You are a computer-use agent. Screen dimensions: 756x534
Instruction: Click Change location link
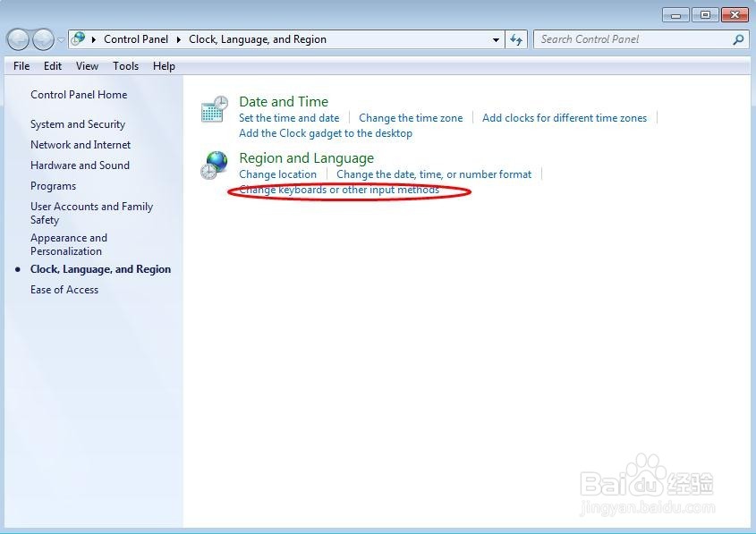(x=277, y=174)
